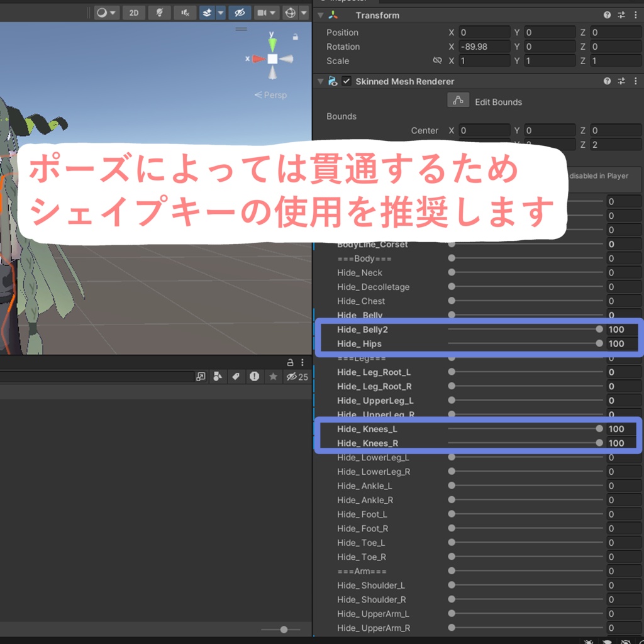Click project search field
644x644 pixels.
97,377
